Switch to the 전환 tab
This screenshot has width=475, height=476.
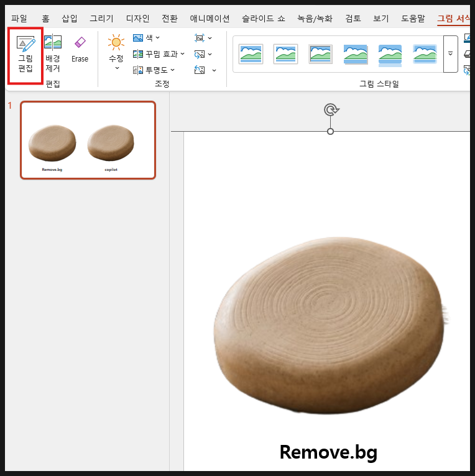170,19
